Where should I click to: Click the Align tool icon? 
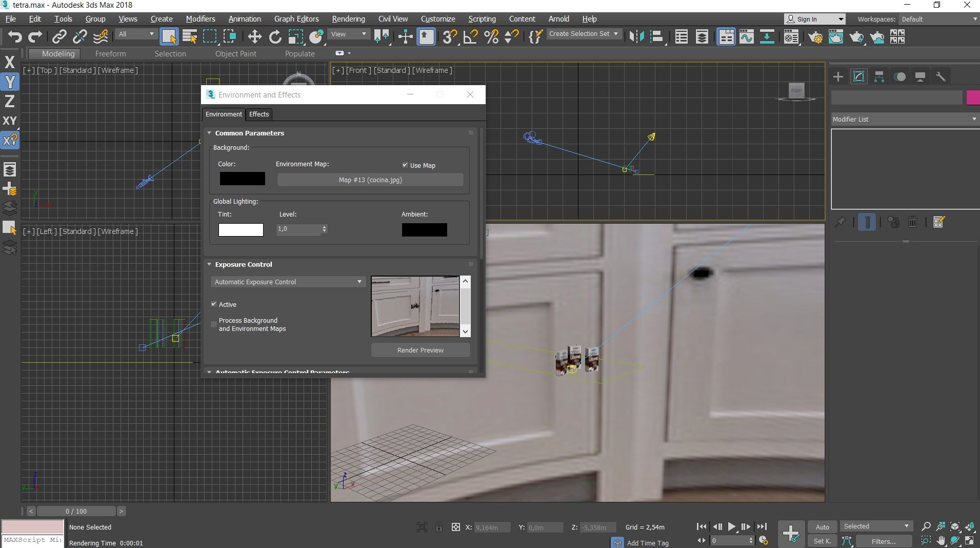tap(656, 36)
